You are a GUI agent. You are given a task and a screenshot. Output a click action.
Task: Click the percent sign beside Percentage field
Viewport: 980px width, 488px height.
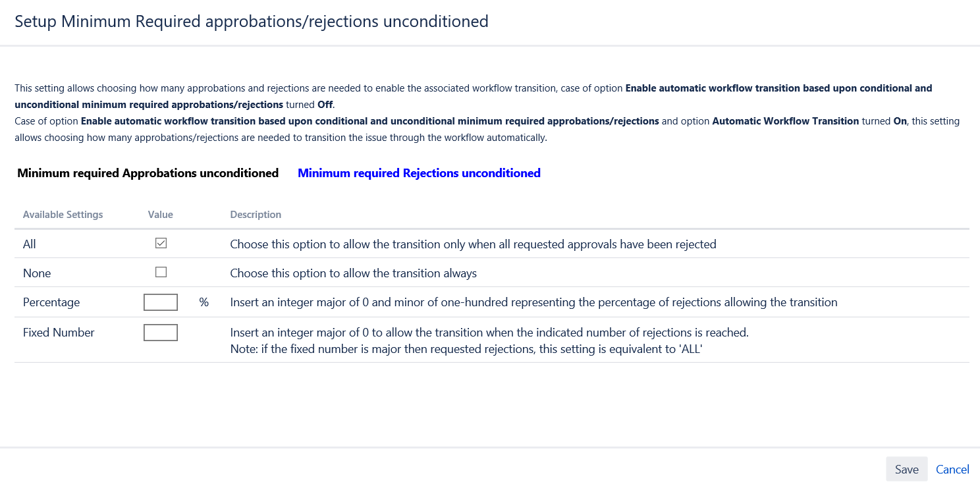(204, 302)
